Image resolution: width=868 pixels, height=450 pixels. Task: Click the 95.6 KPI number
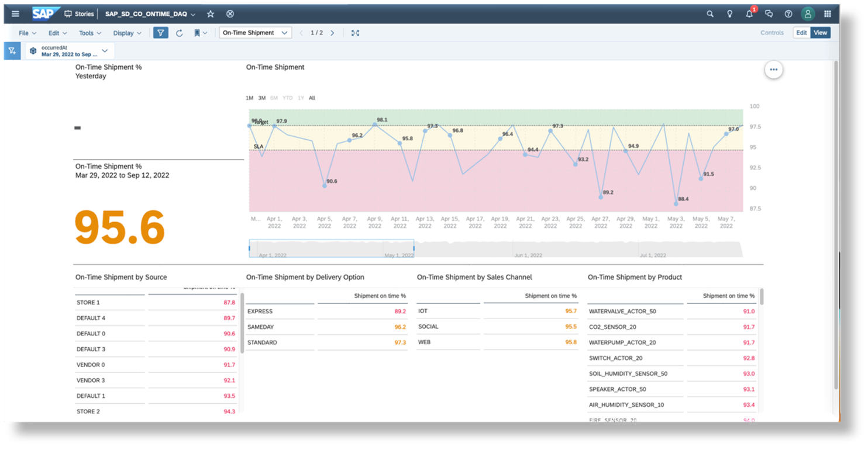(120, 227)
